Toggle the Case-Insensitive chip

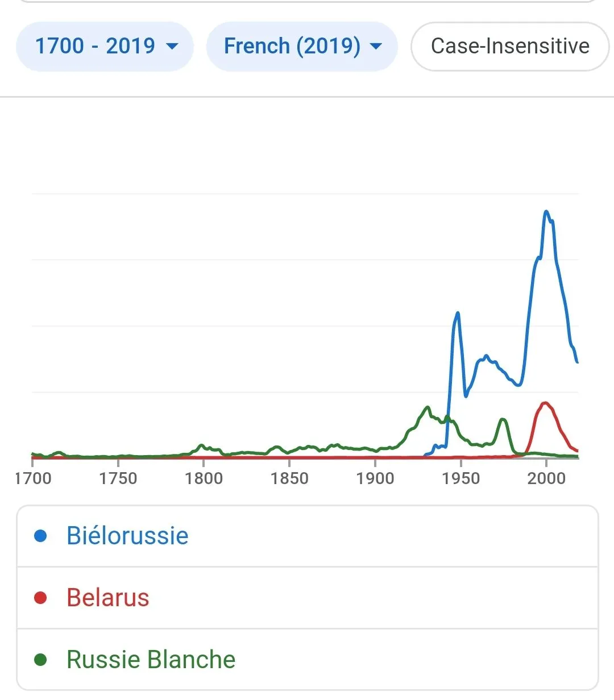click(x=509, y=46)
